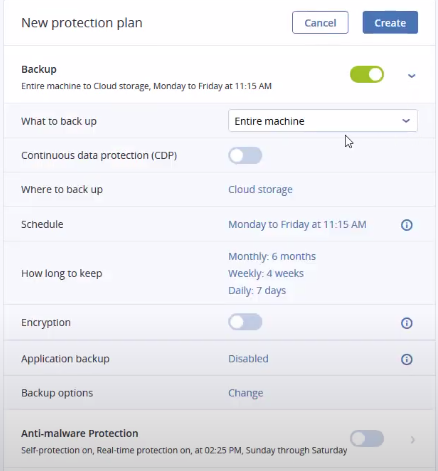This screenshot has width=438, height=471.
Task: Select the Anti-malware Protection heading row
Action: click(219, 441)
